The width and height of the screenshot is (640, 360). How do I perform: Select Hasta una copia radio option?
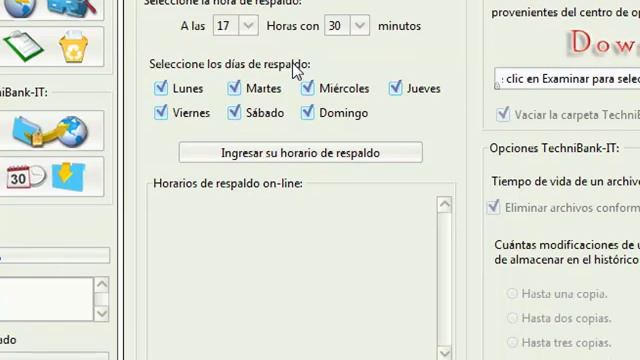click(x=512, y=293)
